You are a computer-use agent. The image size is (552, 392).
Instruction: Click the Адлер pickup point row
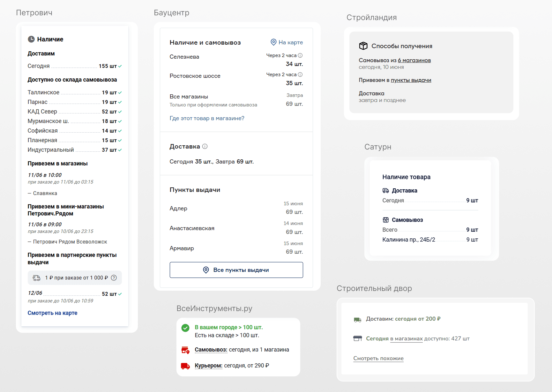coord(236,208)
